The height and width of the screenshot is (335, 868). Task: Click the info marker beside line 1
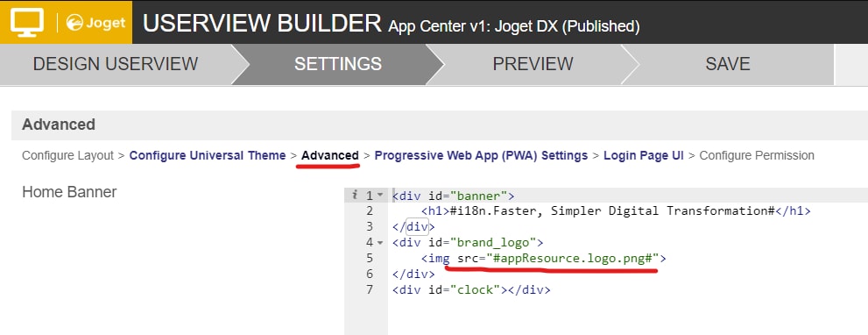click(x=354, y=196)
